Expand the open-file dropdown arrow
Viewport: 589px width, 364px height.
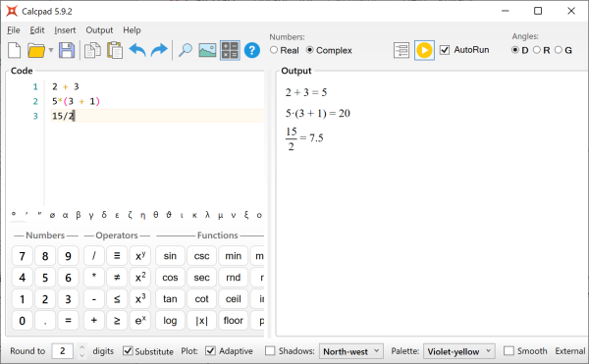click(x=51, y=50)
